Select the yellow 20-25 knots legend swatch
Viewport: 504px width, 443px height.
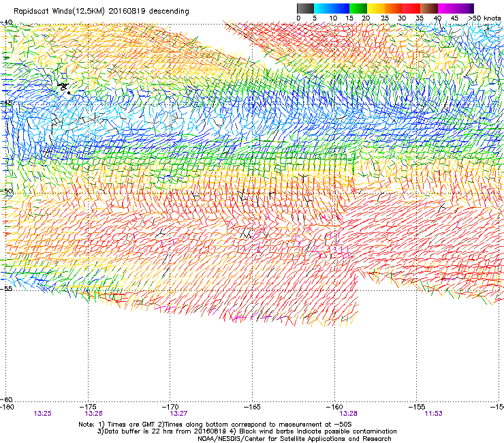point(376,8)
